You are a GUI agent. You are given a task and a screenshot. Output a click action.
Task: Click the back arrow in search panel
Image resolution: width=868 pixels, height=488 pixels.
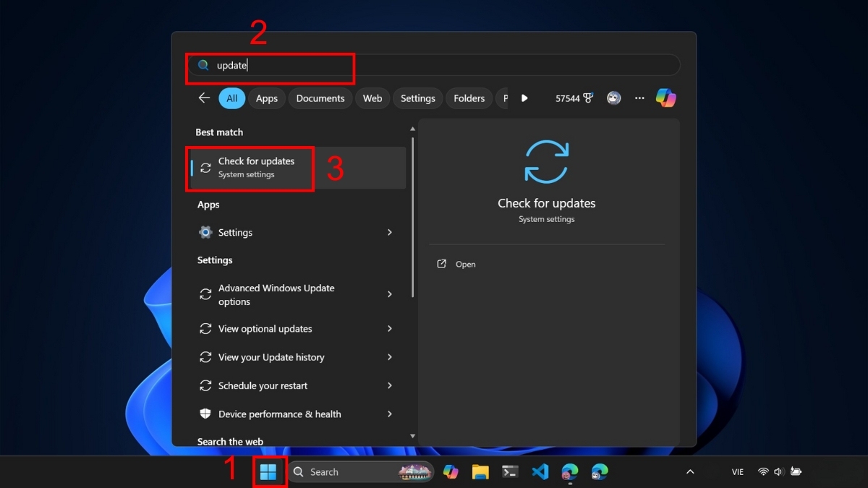(204, 98)
